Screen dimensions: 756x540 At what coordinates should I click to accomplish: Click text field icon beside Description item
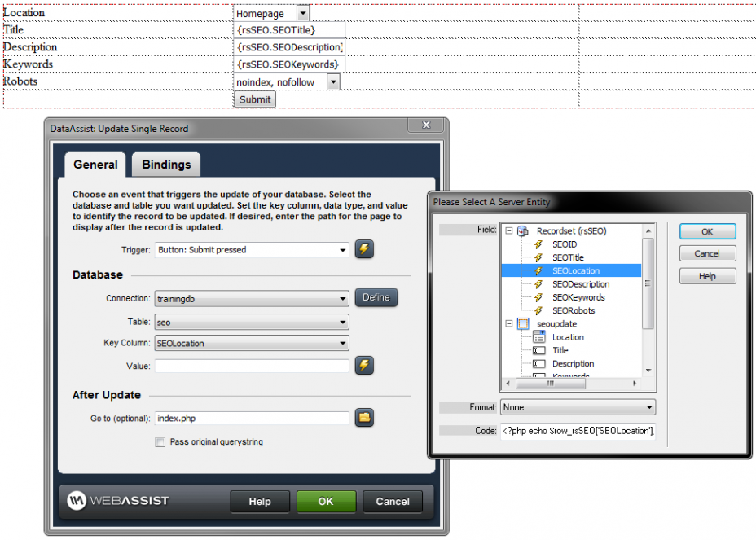[539, 363]
